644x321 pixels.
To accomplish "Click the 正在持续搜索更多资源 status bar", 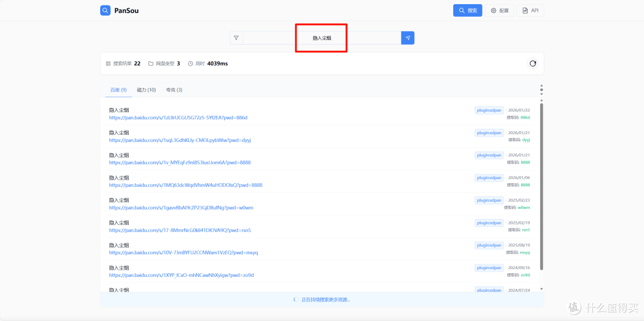I will (322, 300).
